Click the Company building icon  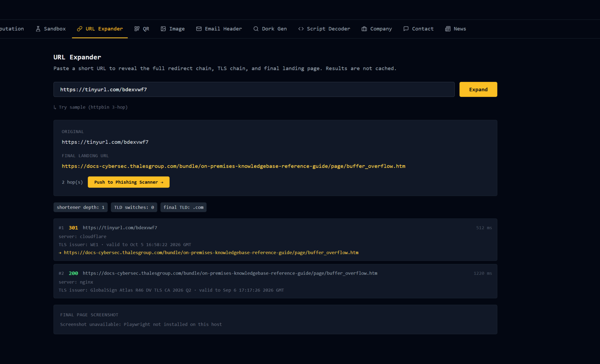click(364, 29)
